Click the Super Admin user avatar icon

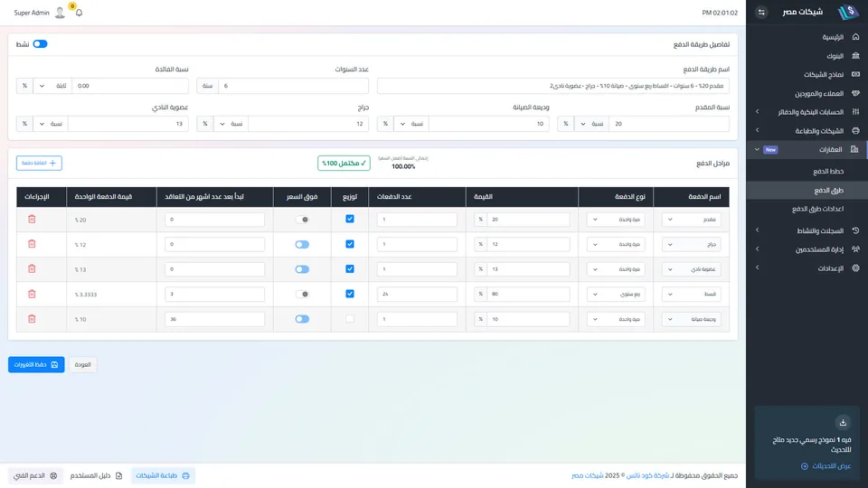[60, 12]
